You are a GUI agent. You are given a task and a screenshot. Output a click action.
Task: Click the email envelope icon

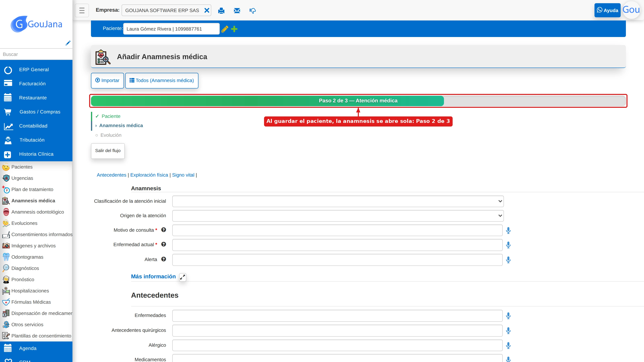[237, 10]
